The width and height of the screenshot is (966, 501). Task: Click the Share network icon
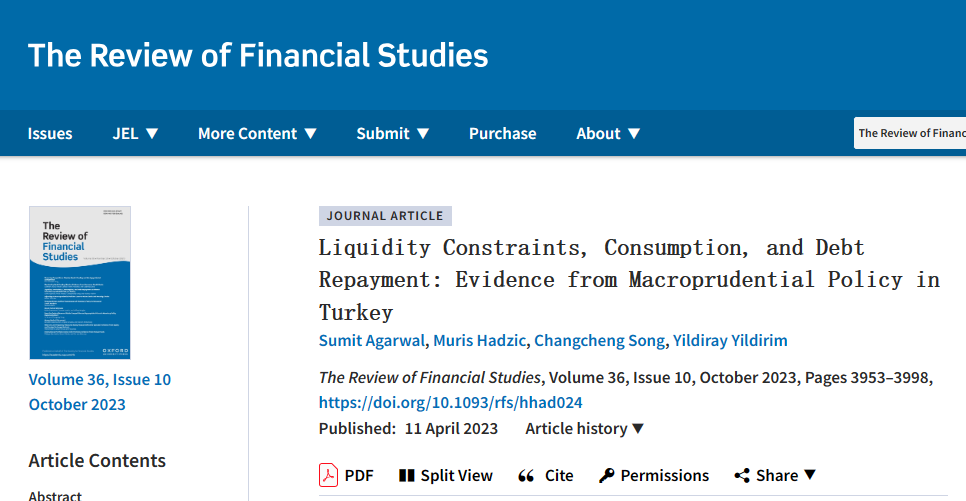(742, 476)
